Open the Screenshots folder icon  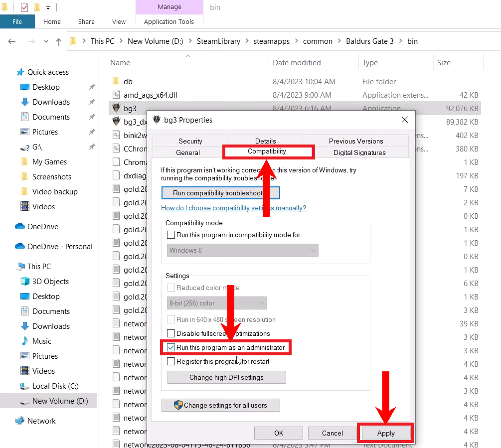coord(24,177)
